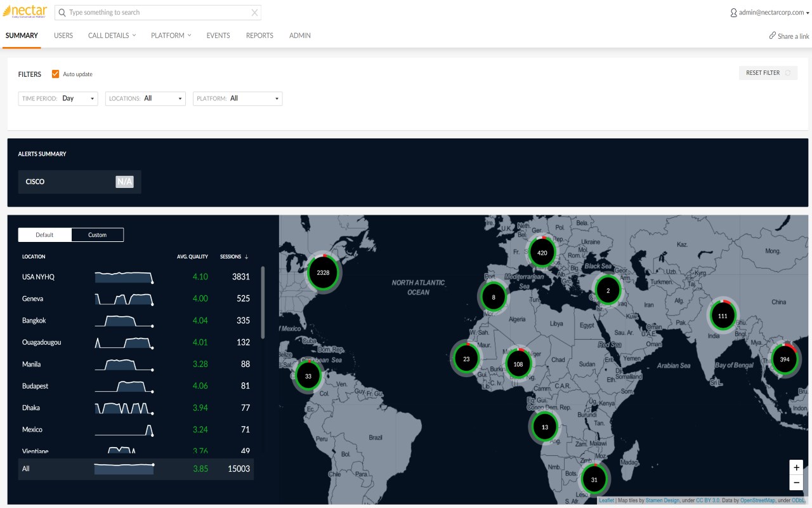Click the Cisco N/A status badge
Image resolution: width=812 pixels, height=508 pixels.
point(124,182)
